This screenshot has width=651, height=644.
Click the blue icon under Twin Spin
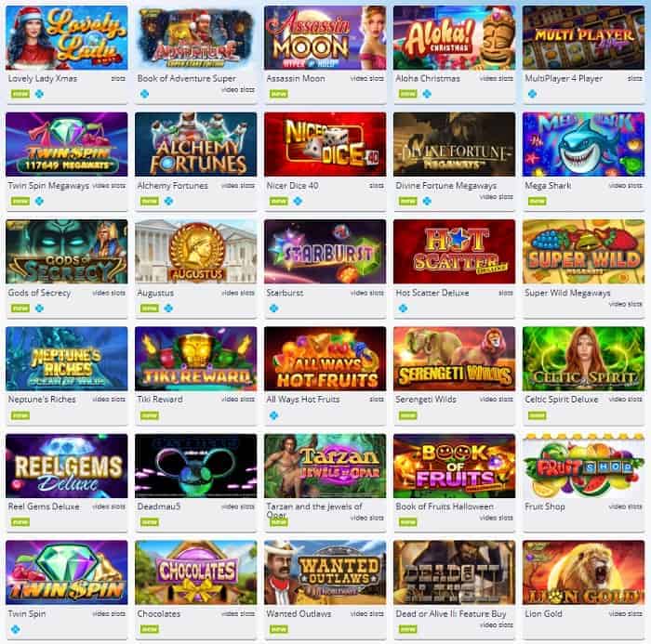pyautogui.click(x=16, y=629)
